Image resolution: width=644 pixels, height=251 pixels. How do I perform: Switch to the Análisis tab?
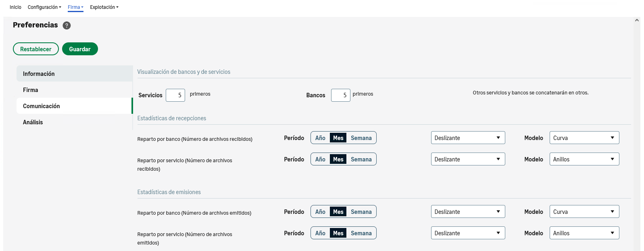click(x=33, y=122)
